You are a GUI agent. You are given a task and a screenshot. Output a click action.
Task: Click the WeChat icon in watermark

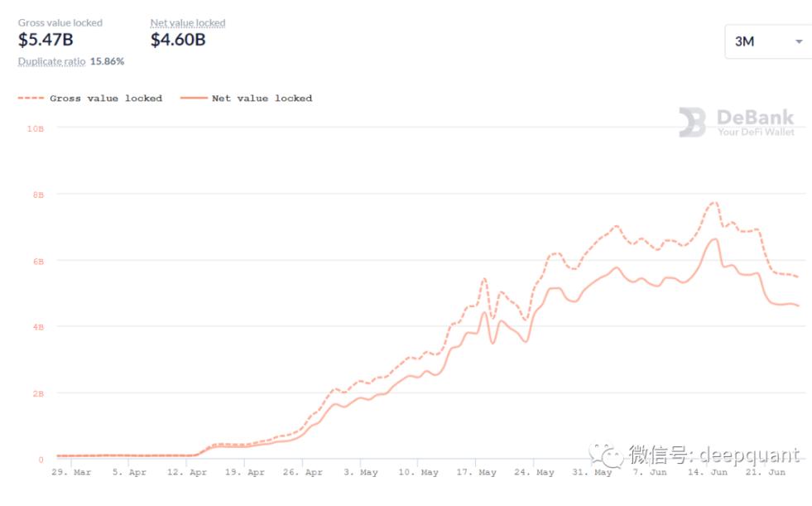606,455
